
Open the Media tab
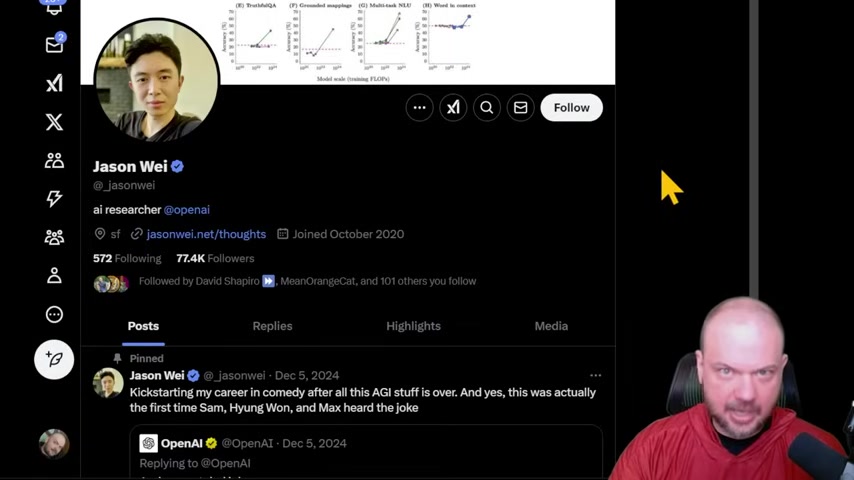(551, 326)
